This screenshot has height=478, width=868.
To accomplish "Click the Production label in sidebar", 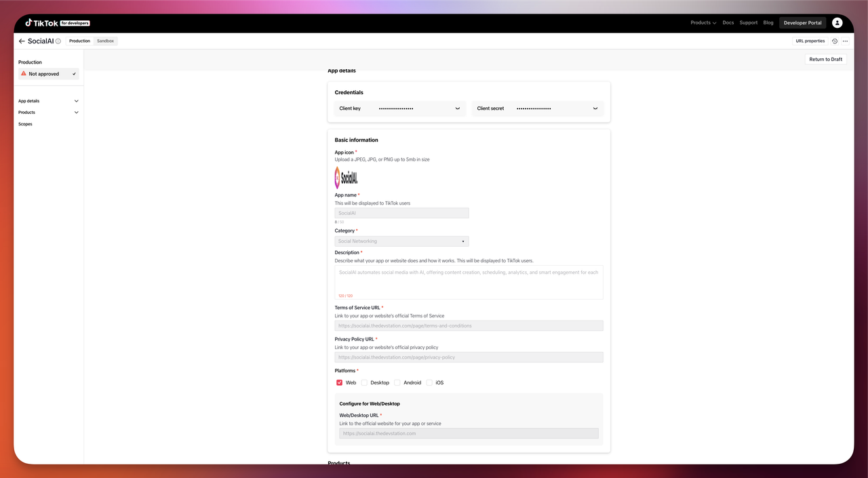I will [30, 62].
